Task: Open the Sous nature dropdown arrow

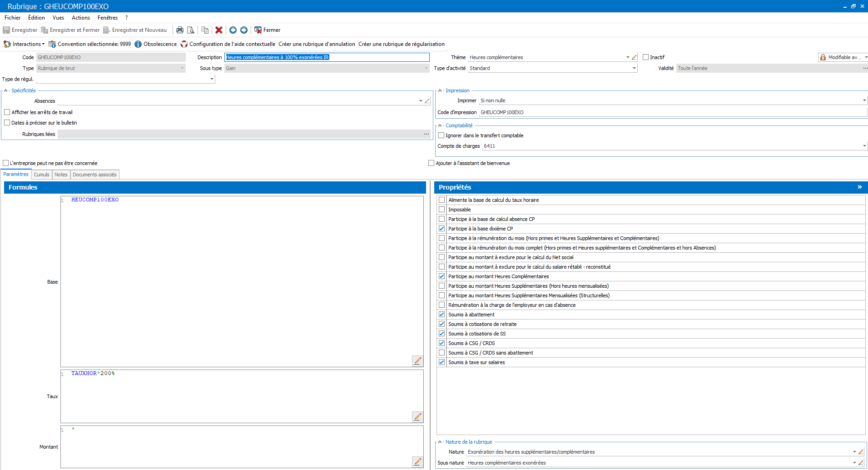Action: pos(854,463)
